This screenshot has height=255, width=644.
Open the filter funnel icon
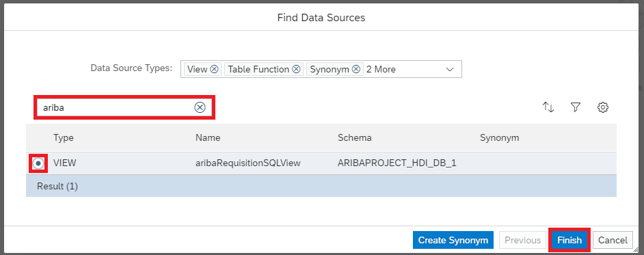click(x=576, y=107)
